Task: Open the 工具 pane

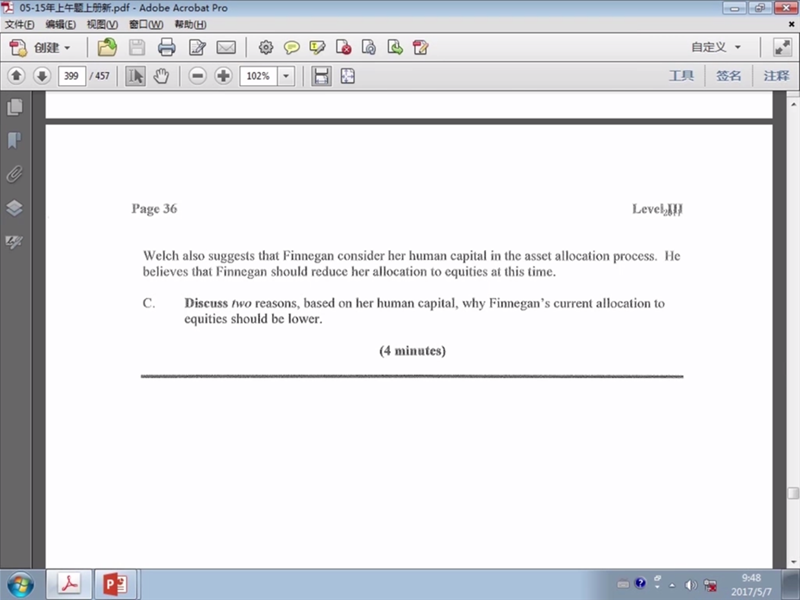Action: click(681, 76)
